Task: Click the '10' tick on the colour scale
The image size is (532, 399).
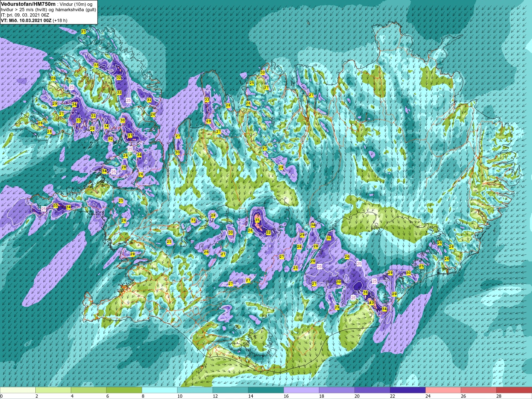Action: pyautogui.click(x=180, y=396)
